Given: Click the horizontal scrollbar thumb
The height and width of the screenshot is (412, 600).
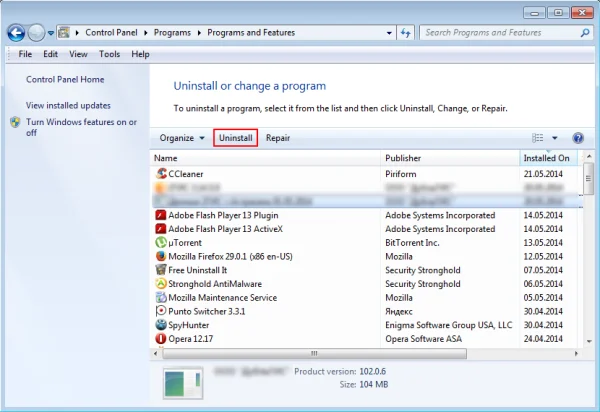Looking at the screenshot, I should click(x=315, y=353).
